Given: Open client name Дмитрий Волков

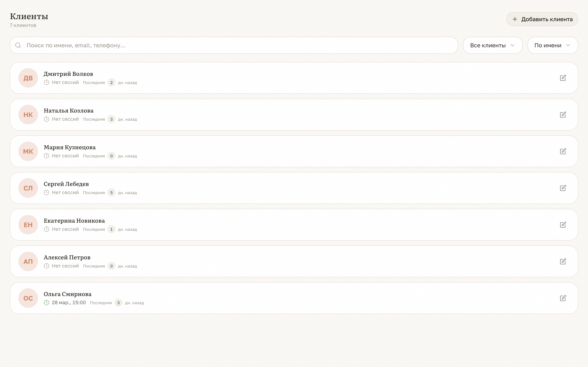Looking at the screenshot, I should [68, 74].
